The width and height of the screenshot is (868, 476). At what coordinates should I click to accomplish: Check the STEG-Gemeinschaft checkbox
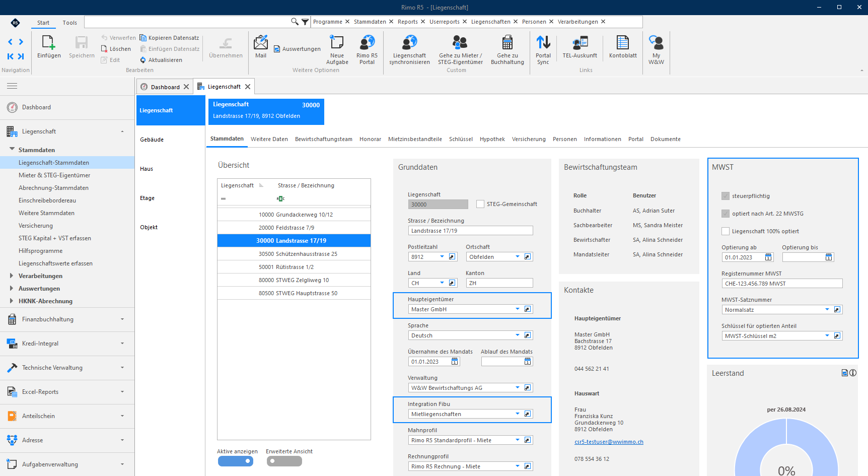coord(480,204)
